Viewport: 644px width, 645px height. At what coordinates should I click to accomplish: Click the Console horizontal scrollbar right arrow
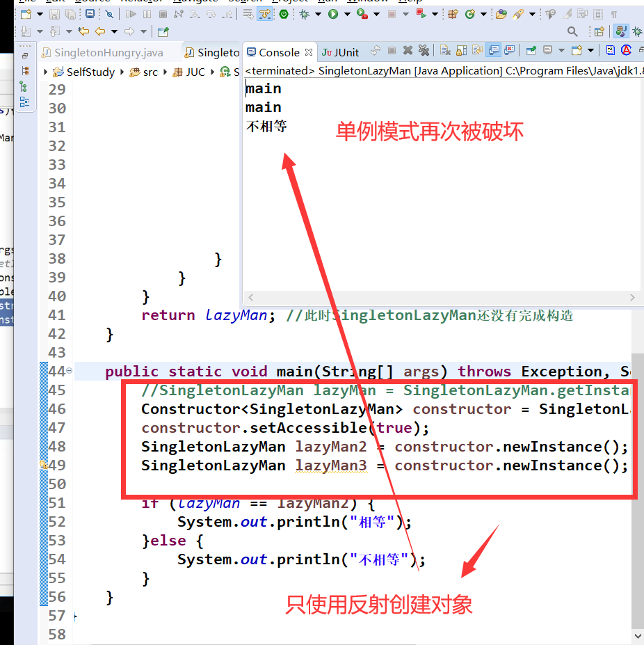[x=632, y=297]
